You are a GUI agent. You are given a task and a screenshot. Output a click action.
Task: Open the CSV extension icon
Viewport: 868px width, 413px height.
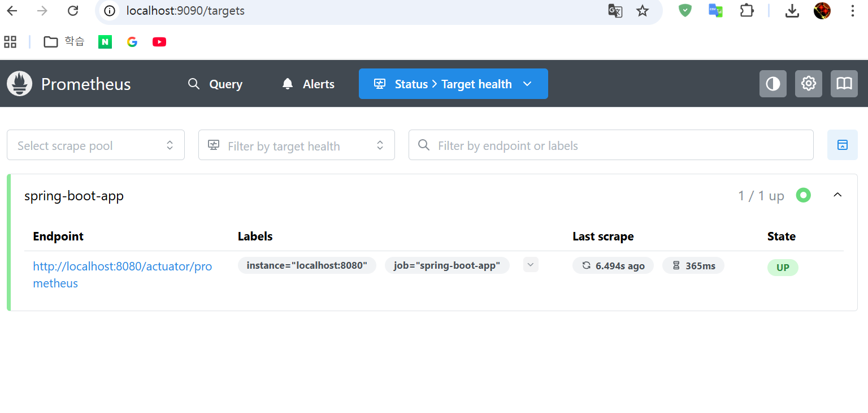[x=716, y=11]
